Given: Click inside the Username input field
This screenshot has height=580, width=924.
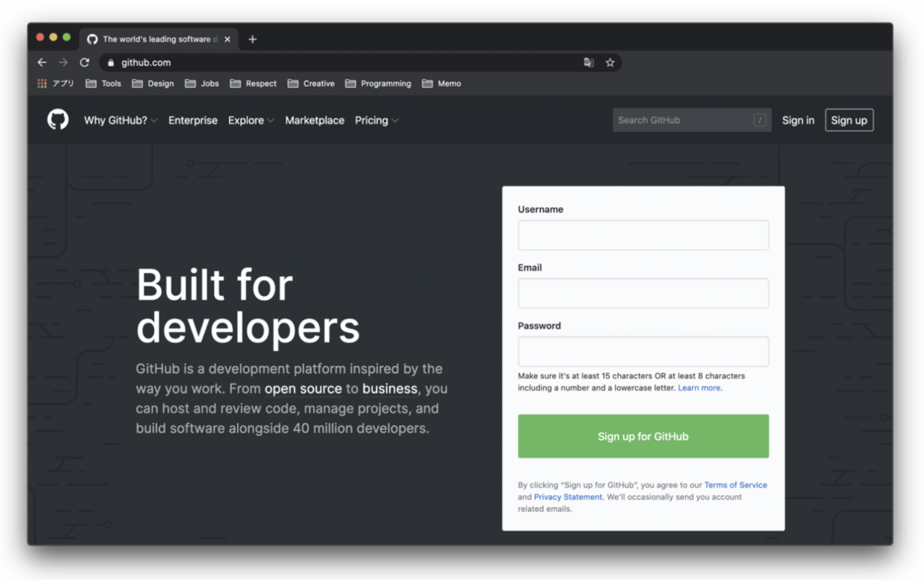Looking at the screenshot, I should pos(642,235).
